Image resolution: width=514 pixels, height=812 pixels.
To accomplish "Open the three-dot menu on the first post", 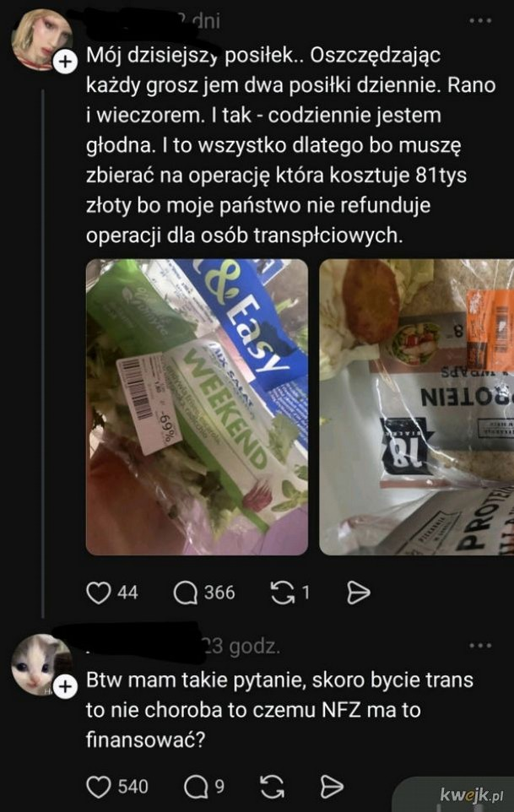I will (480, 21).
